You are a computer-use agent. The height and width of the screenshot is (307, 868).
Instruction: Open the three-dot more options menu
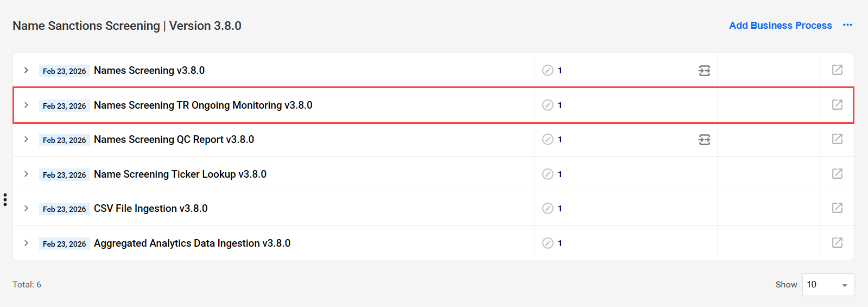point(847,26)
